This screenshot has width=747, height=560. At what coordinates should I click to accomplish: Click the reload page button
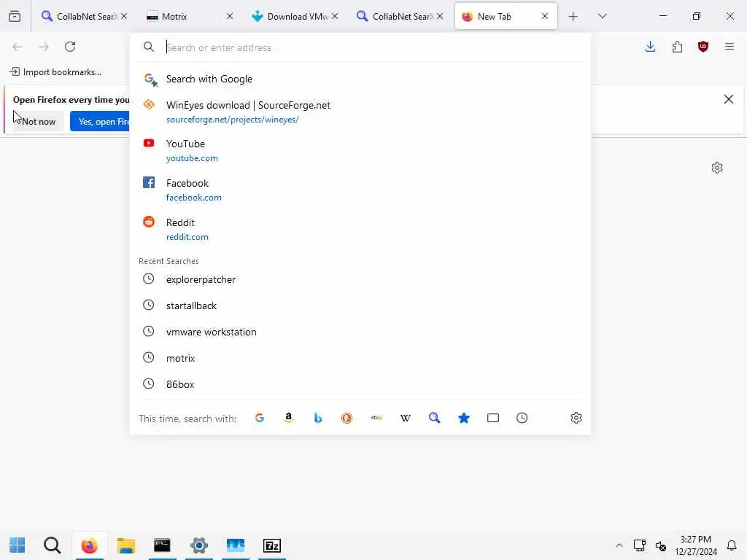click(70, 47)
